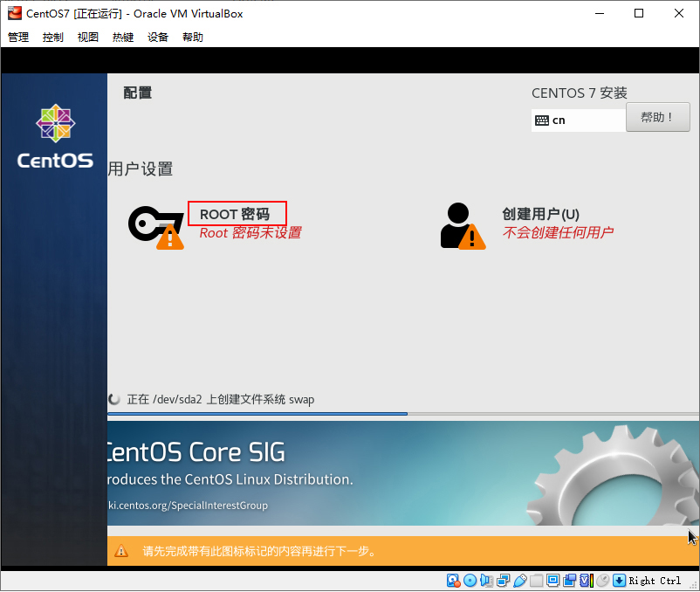Click the shared folders status icon
Image resolution: width=700 pixels, height=592 pixels.
click(535, 580)
